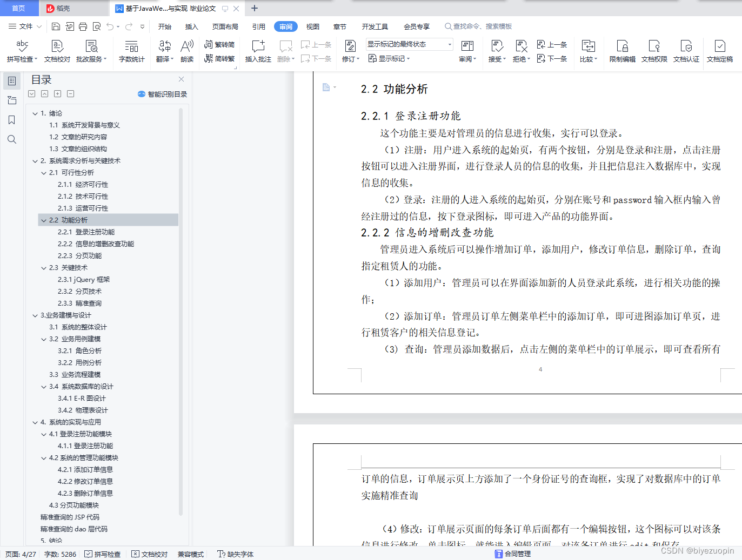Screen dimensions: 742x560
Task: Open a new document tab with plus
Action: pyautogui.click(x=255, y=8)
